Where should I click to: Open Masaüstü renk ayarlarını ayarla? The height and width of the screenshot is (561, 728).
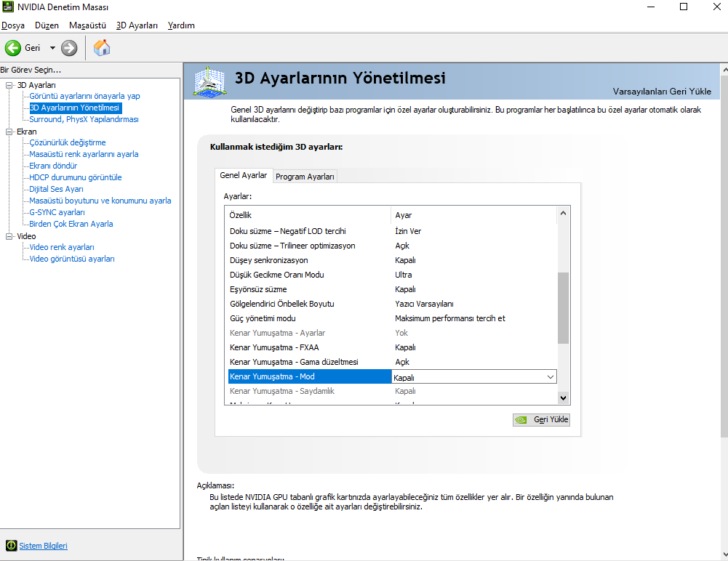[84, 154]
